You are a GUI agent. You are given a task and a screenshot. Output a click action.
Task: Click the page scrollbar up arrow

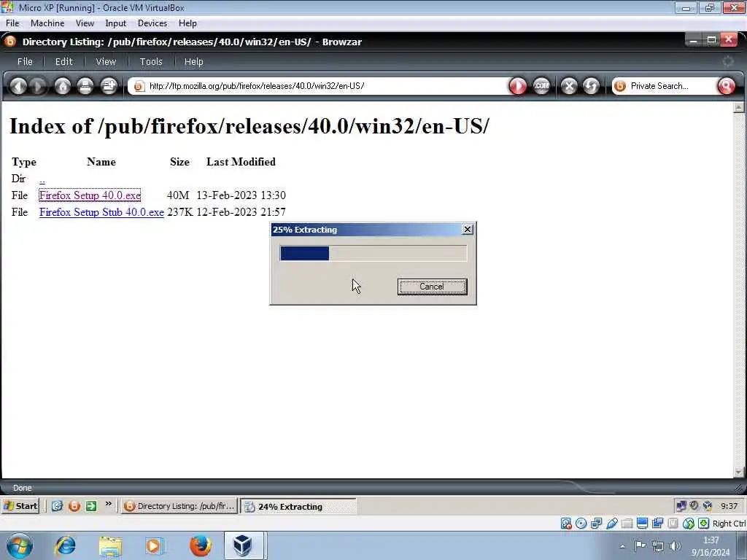(739, 107)
